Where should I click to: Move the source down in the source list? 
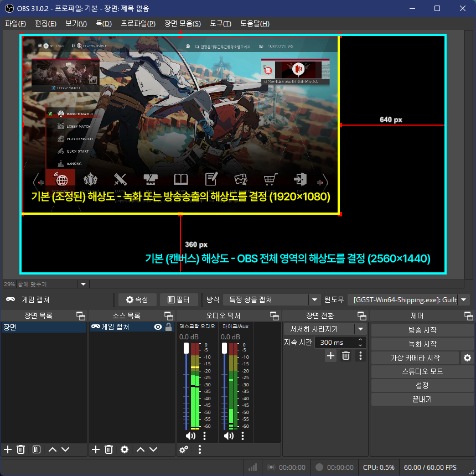153,449
